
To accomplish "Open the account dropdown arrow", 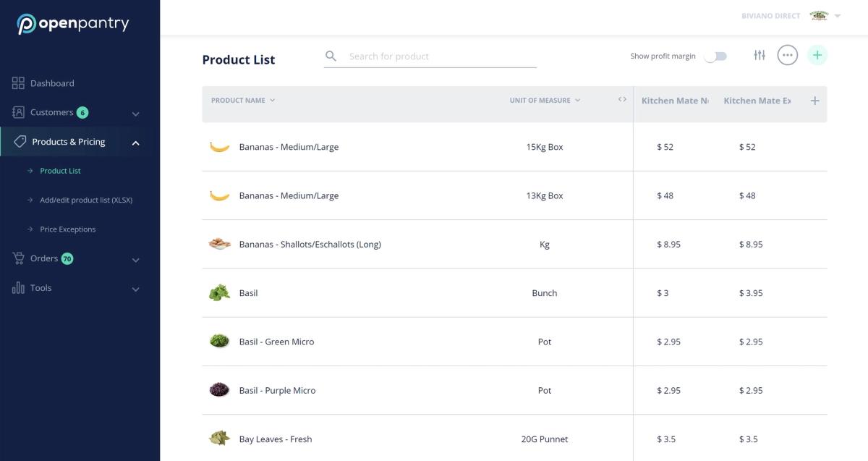I will point(838,16).
